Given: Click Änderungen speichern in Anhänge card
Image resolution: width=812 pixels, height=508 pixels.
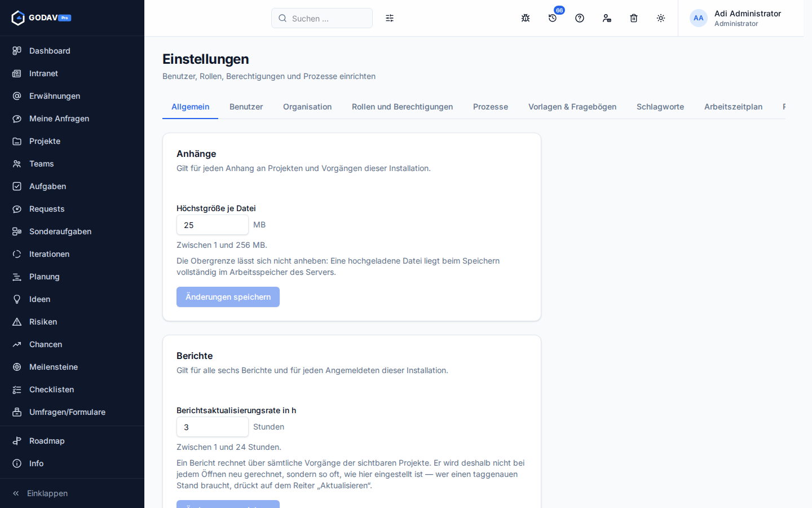Looking at the screenshot, I should pyautogui.click(x=228, y=297).
